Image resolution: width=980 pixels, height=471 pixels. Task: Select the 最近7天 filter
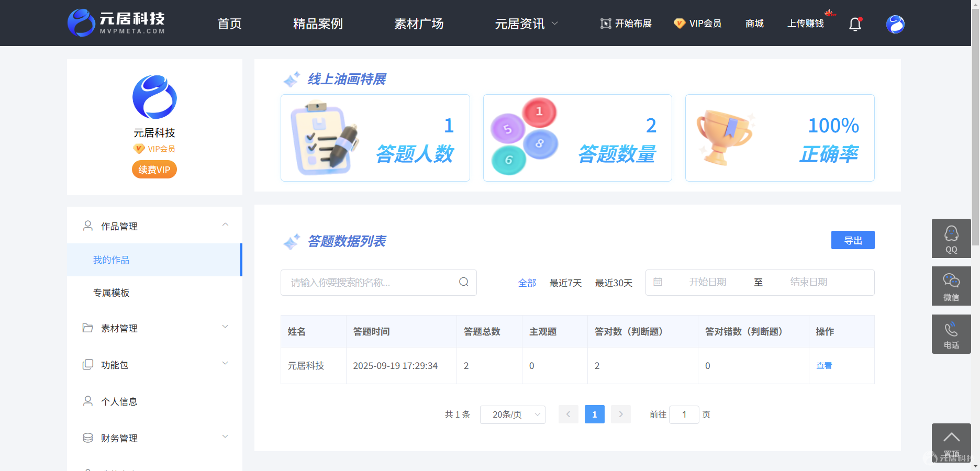[565, 283]
